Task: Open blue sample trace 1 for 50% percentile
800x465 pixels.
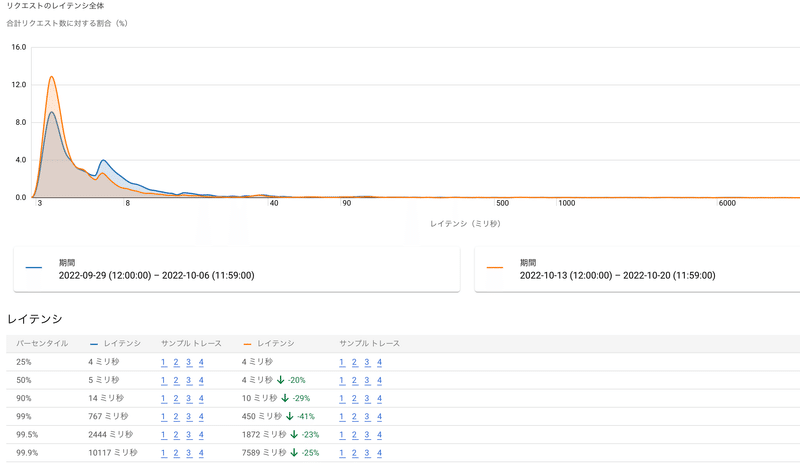Action: click(x=164, y=380)
